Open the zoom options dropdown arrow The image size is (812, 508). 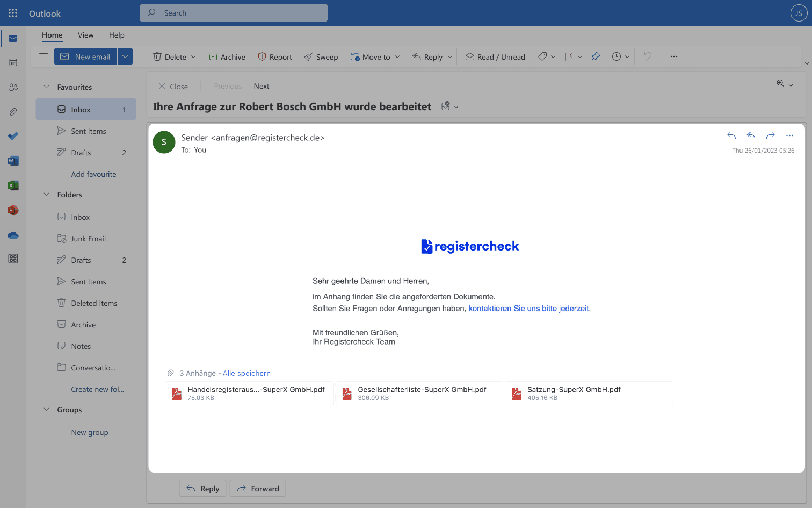[791, 85]
